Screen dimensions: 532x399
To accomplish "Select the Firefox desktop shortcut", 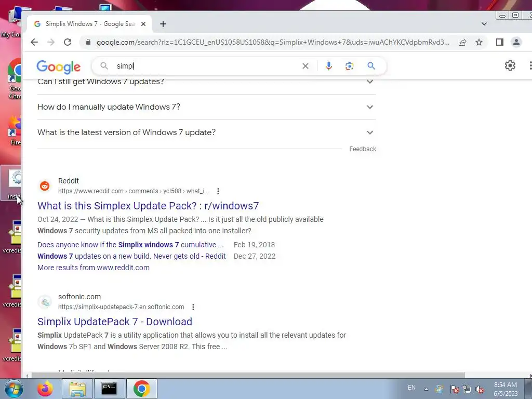I will pyautogui.click(x=15, y=130).
